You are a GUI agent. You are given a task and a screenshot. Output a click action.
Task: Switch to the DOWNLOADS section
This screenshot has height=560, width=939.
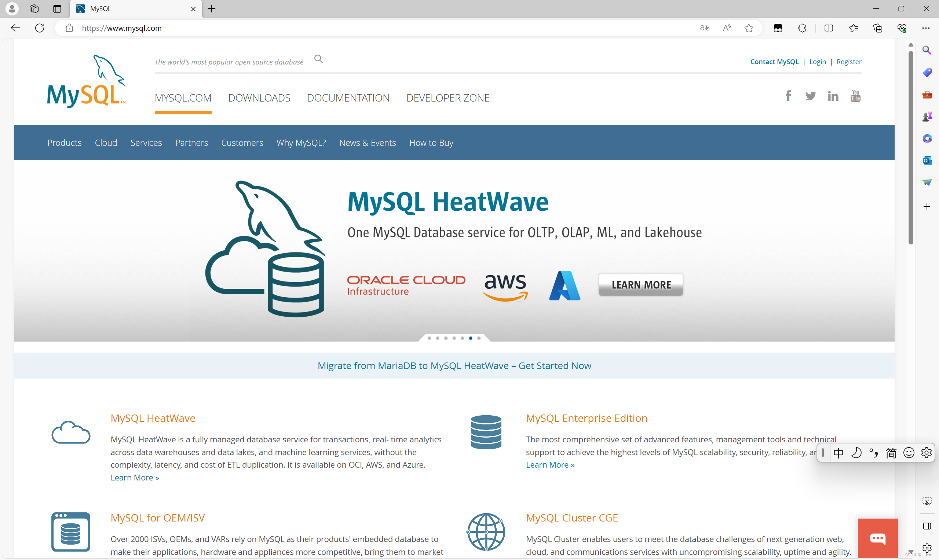(259, 98)
